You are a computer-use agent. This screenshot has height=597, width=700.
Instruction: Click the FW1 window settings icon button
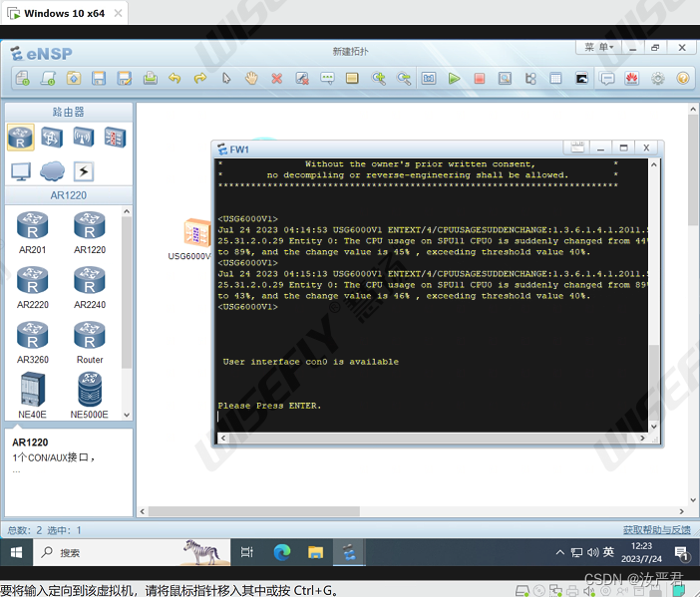tap(577, 148)
